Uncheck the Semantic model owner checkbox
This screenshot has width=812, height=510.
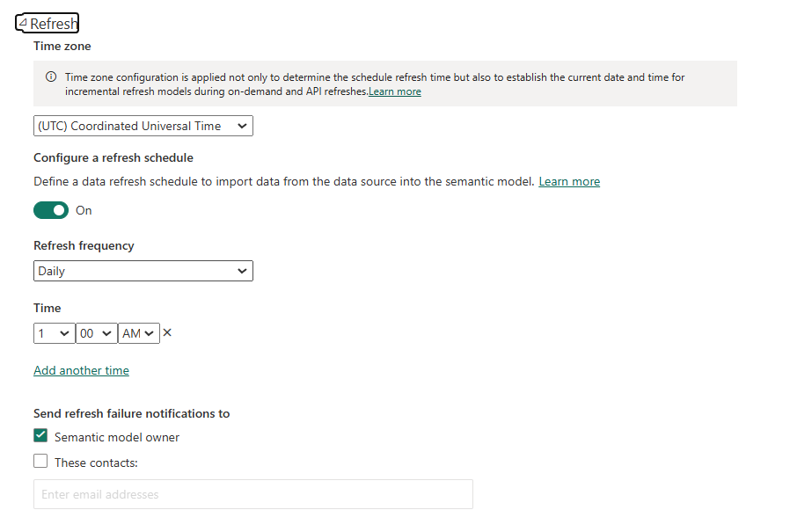40,435
